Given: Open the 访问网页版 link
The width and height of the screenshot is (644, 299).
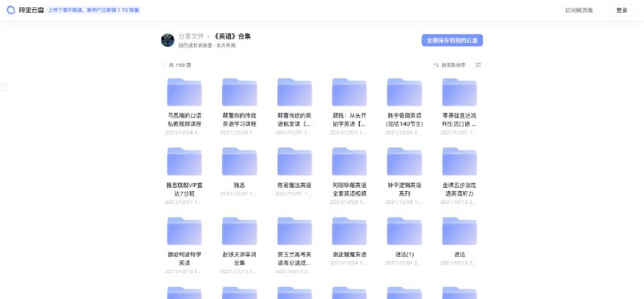Looking at the screenshot, I should 579,10.
